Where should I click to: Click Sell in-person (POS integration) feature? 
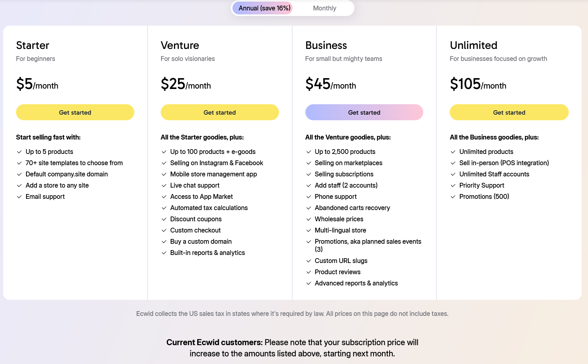pos(504,163)
